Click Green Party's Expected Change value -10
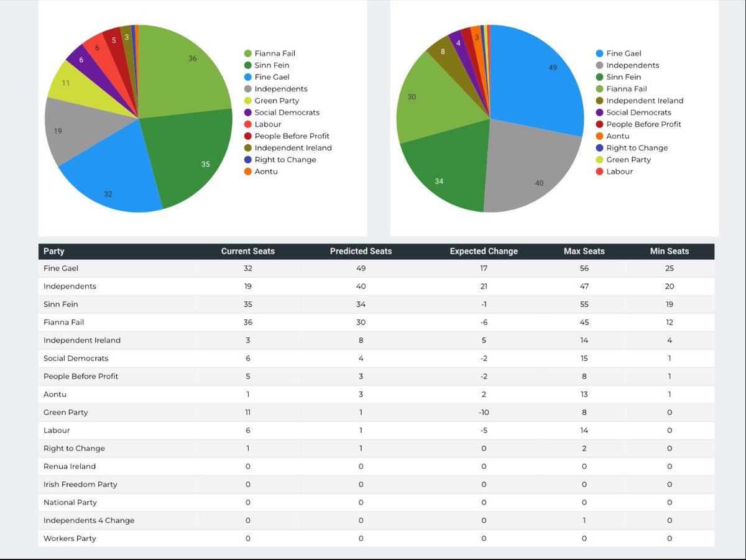746x560 pixels. tap(484, 412)
